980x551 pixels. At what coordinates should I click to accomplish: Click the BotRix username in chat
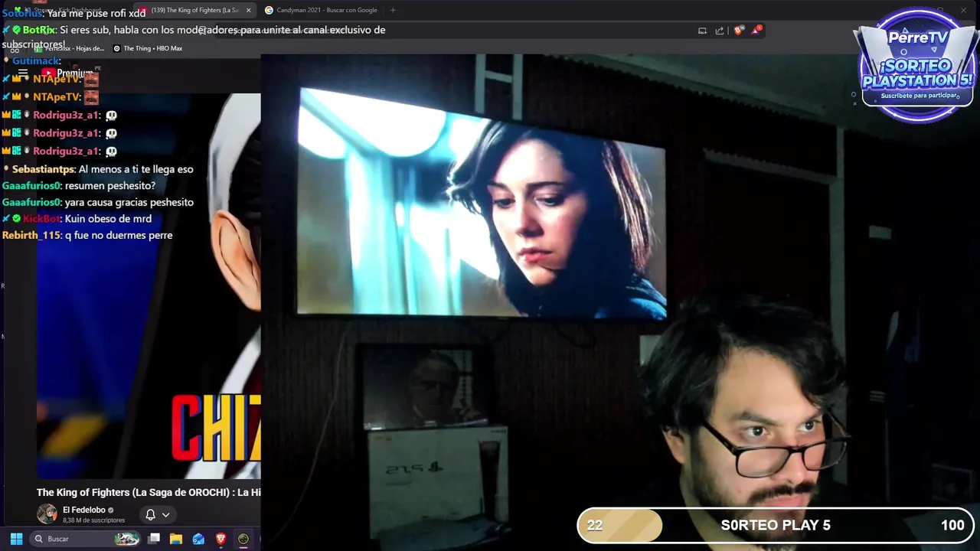tap(38, 30)
